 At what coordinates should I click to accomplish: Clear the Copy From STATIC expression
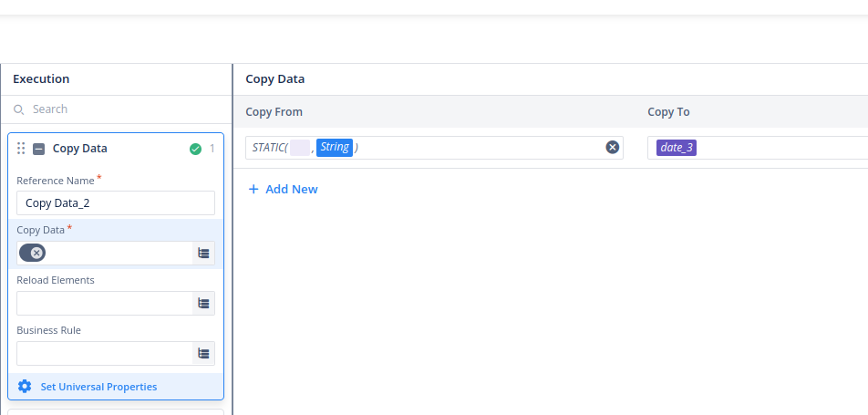(612, 148)
